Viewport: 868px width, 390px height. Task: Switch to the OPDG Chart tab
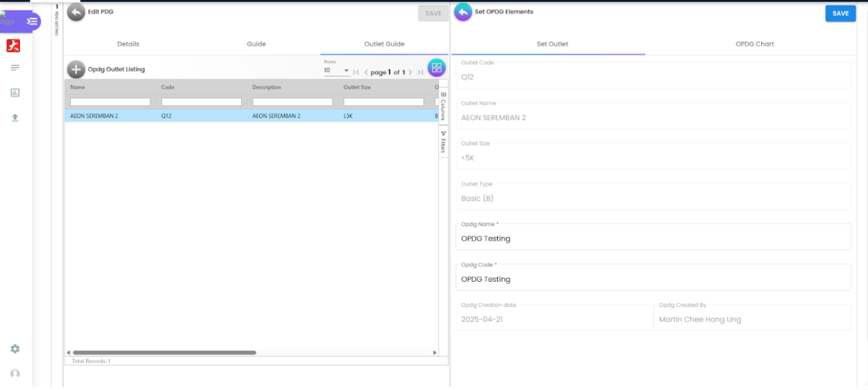click(x=754, y=44)
